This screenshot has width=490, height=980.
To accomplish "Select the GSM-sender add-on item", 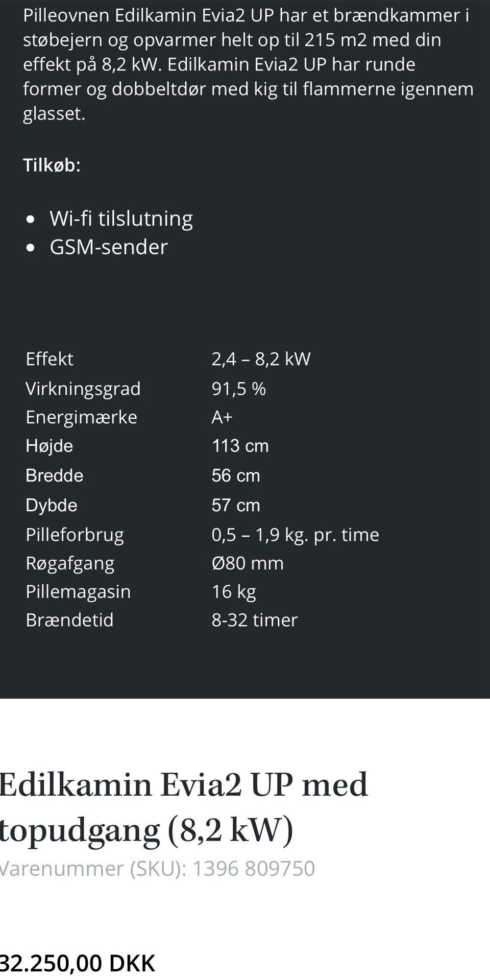I will coord(108,247).
